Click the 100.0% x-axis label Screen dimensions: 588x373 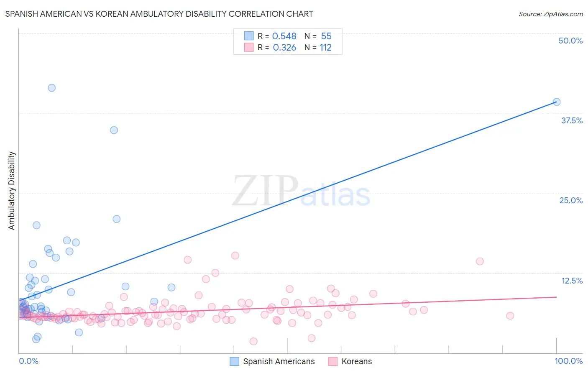click(x=569, y=361)
